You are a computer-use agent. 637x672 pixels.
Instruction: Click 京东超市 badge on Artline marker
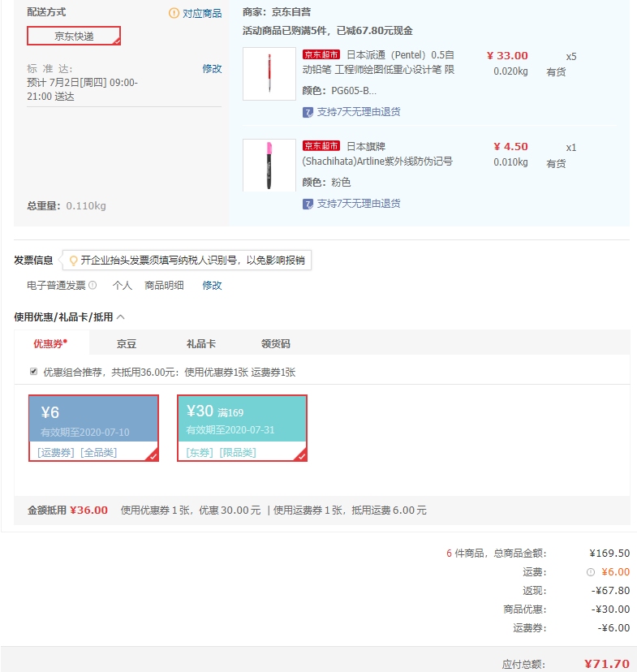(321, 146)
